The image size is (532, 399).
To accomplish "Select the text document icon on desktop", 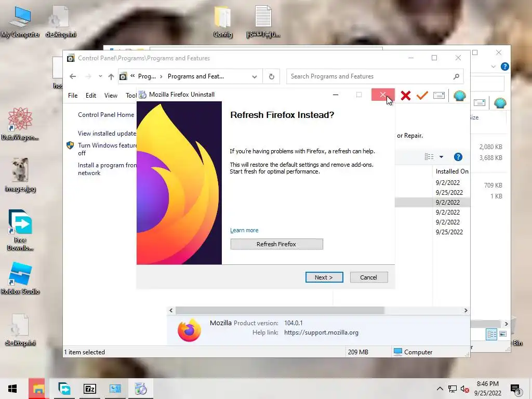I will tap(263, 22).
